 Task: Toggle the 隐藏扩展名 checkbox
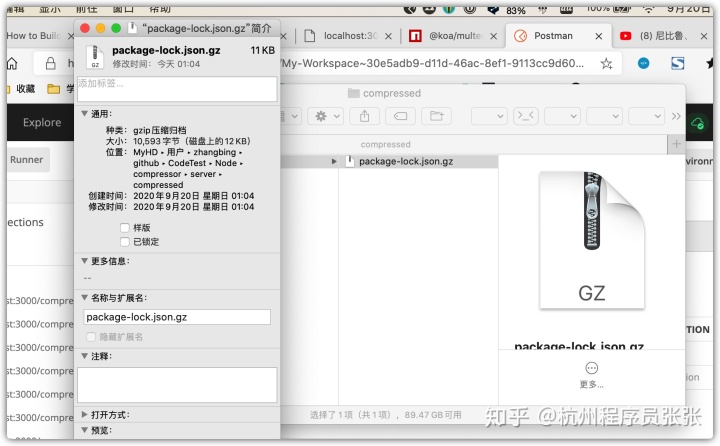(91, 337)
